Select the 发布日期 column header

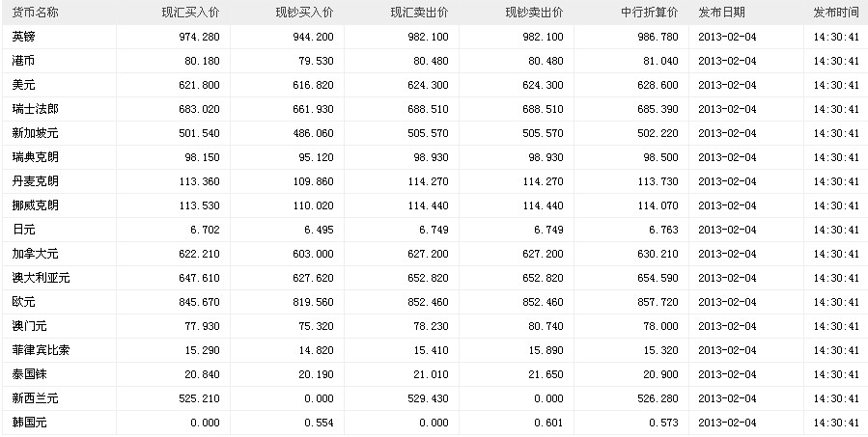pos(725,13)
